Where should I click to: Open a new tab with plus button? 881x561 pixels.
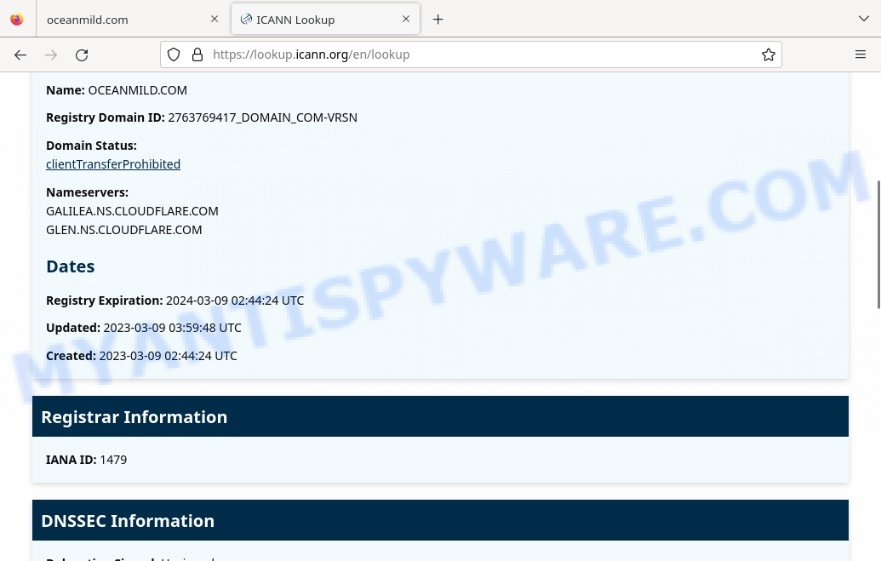438,20
